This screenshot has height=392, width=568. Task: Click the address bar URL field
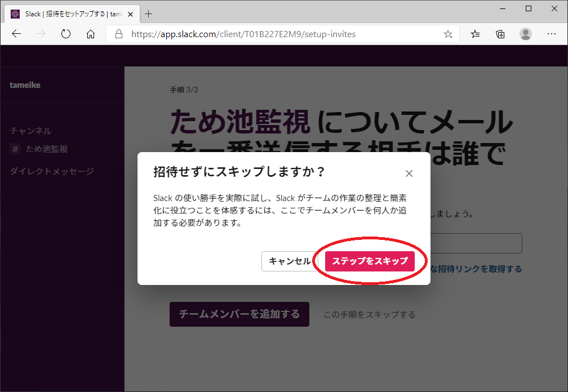pyautogui.click(x=282, y=34)
